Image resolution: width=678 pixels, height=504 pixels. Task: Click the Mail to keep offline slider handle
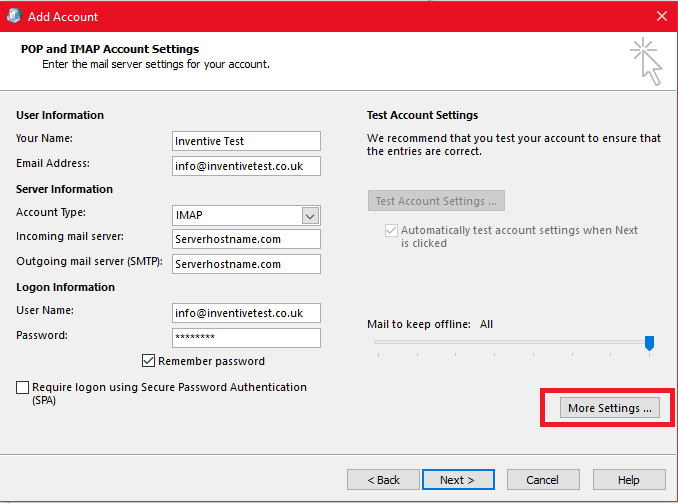(x=649, y=343)
